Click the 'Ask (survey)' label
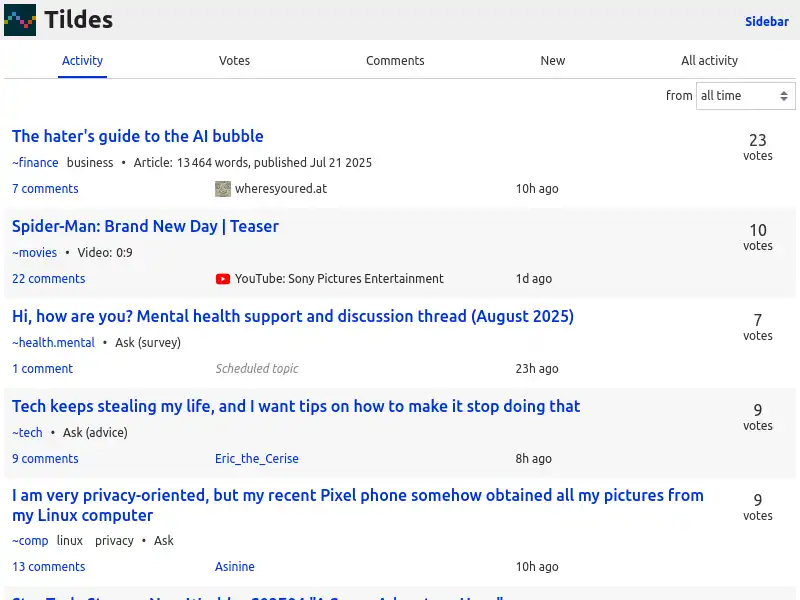Screen dimensions: 800x600 coord(148,342)
